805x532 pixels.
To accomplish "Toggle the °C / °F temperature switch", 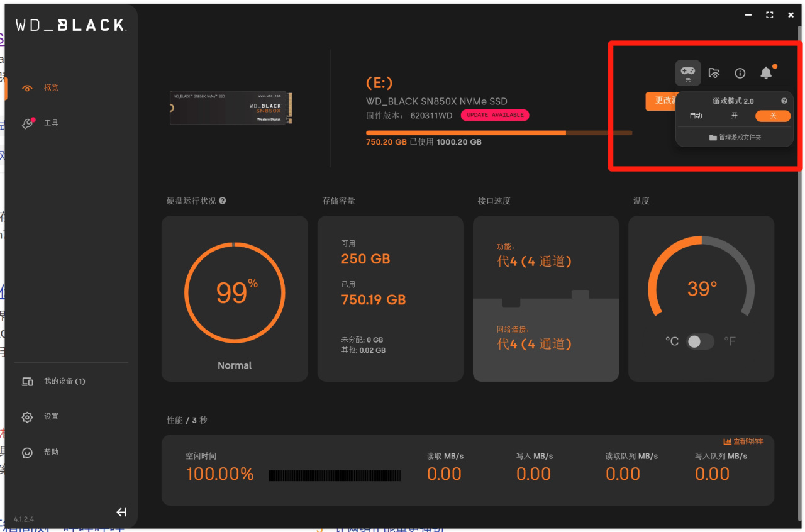I will point(700,341).
